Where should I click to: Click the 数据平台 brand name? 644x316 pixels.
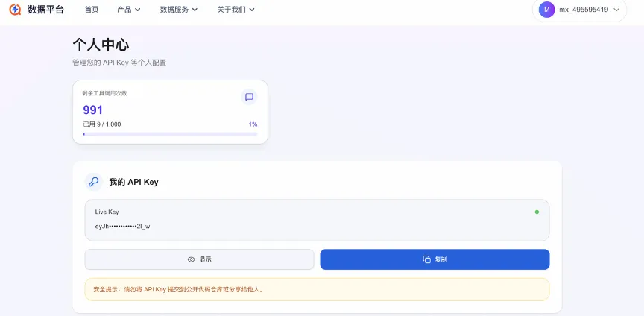pos(46,10)
